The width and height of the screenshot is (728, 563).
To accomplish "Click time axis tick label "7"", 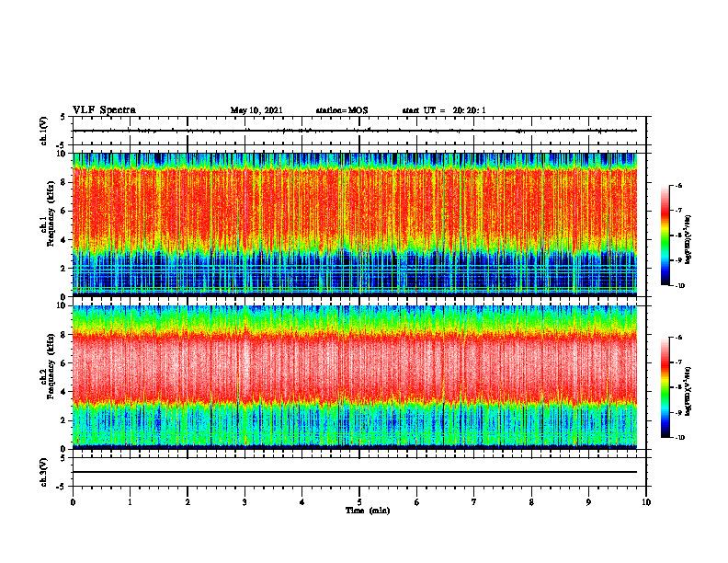I will click(x=474, y=502).
